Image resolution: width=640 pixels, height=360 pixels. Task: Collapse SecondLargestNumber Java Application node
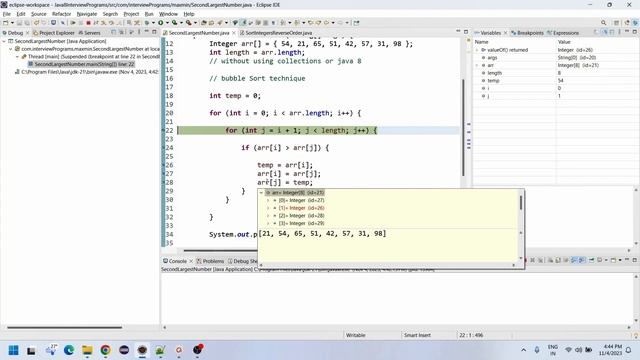click(x=4, y=41)
